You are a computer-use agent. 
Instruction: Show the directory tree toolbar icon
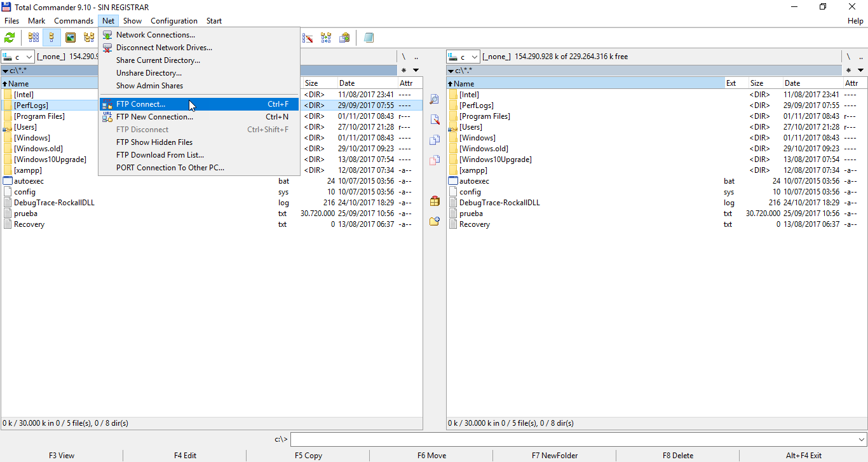tap(89, 37)
